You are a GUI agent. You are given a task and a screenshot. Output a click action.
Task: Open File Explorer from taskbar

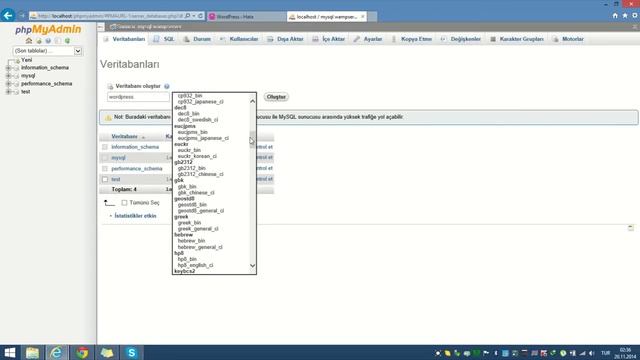point(32,353)
